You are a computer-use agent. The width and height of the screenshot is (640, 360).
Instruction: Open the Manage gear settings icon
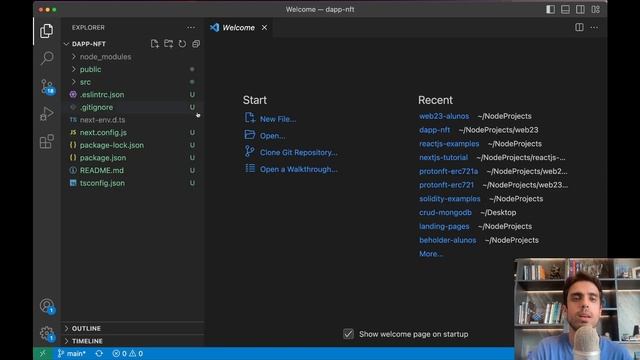point(47,334)
